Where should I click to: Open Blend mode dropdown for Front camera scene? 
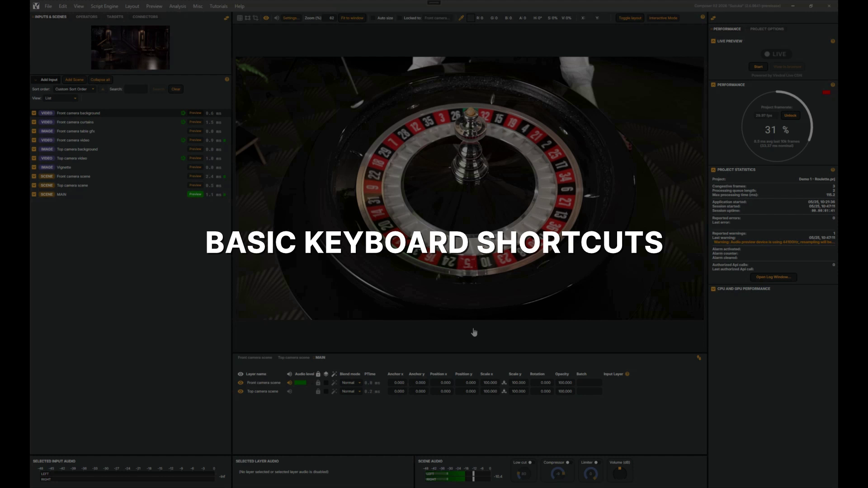pos(351,383)
